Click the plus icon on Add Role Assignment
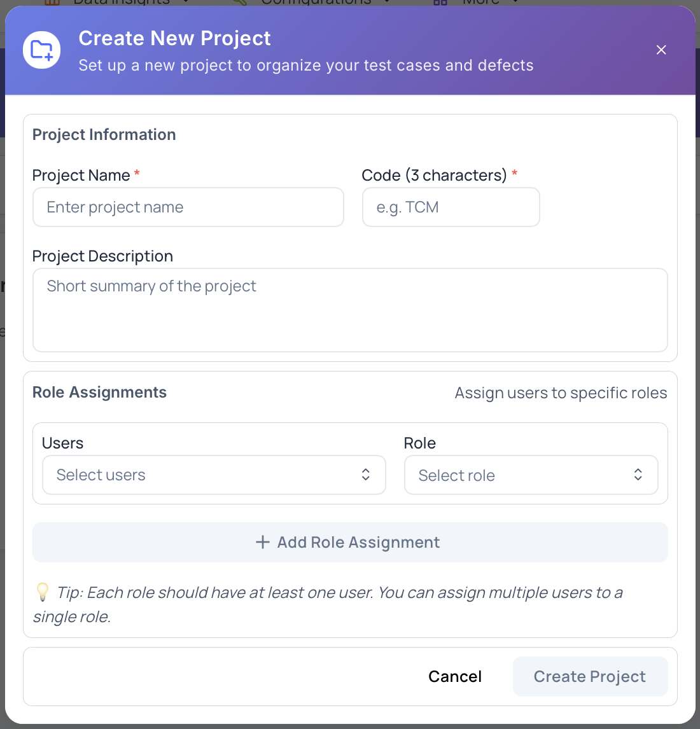 click(x=262, y=542)
